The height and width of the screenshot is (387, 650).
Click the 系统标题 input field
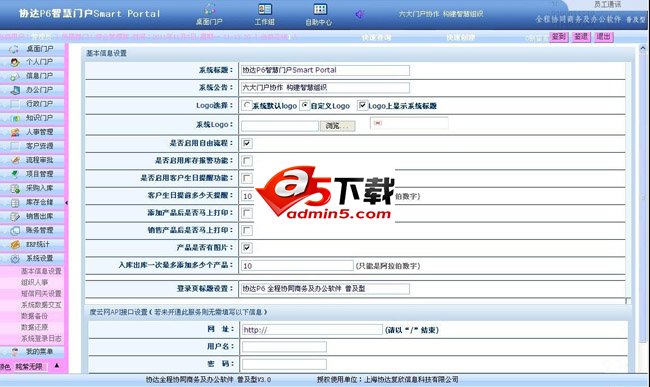325,70
